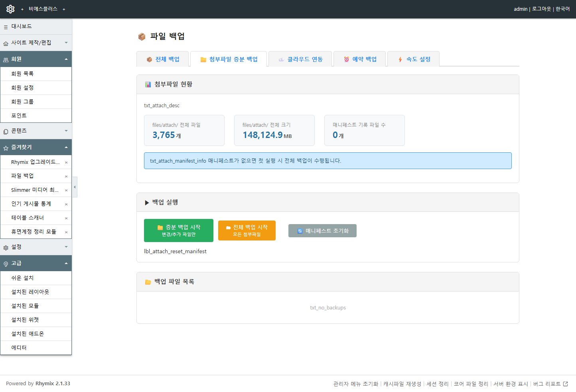Open the 클라우드 연동 tab

pos(300,59)
